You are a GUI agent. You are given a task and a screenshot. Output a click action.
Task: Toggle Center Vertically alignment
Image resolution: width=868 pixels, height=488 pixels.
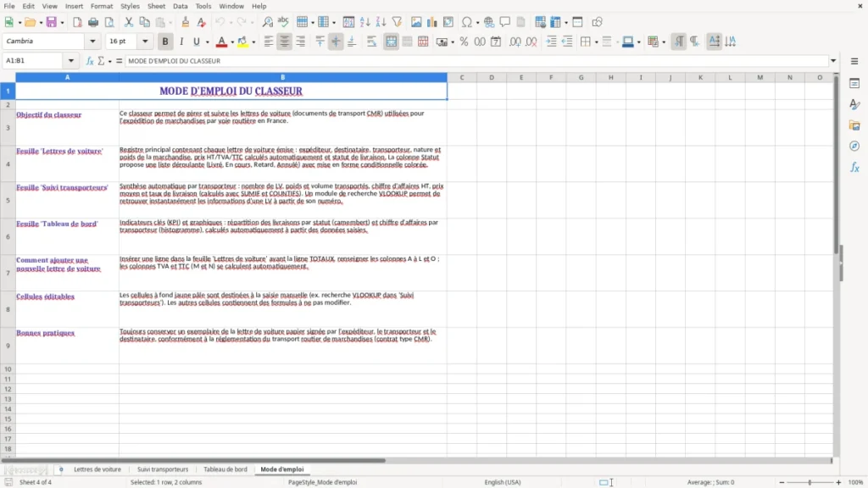(x=336, y=42)
